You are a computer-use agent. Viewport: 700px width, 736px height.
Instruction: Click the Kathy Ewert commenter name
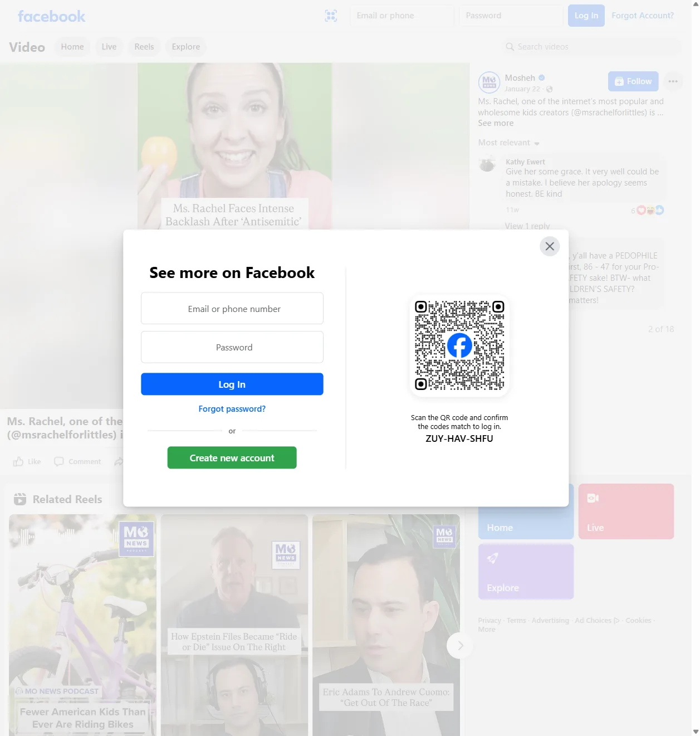coord(525,162)
